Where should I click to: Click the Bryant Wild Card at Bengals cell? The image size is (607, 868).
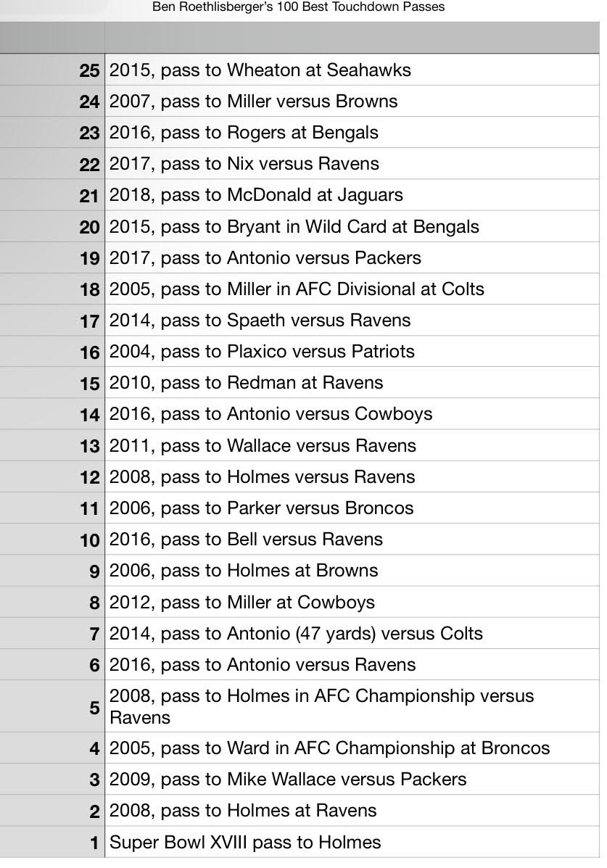coord(352,226)
